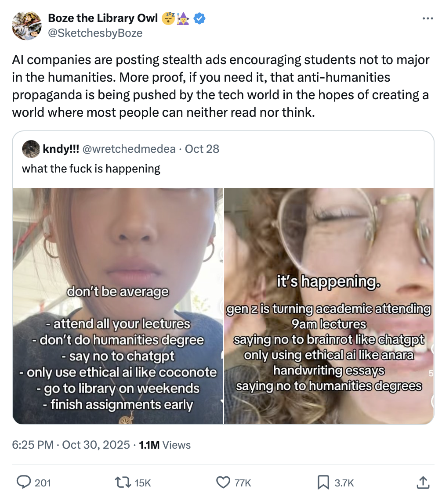
Task: Click the @SketchesbyBoze handle
Action: [95, 33]
